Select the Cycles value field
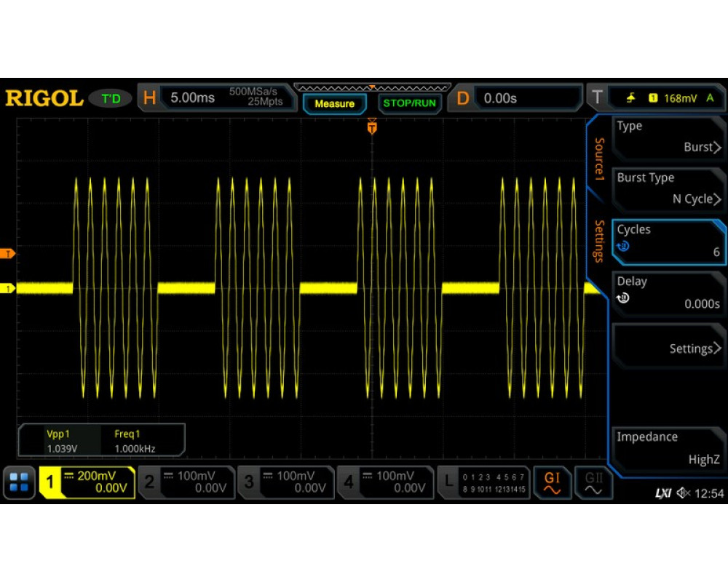The width and height of the screenshot is (728, 582). 668,241
